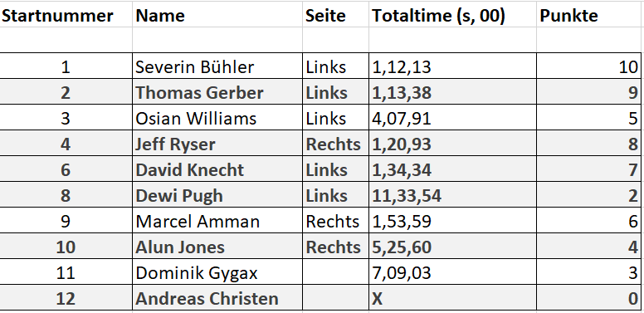Select the Severin Bühler name cell

(x=217, y=66)
